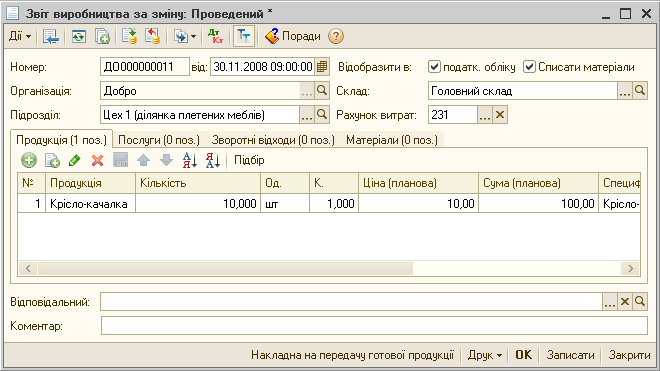Click the OK button

coord(524,355)
